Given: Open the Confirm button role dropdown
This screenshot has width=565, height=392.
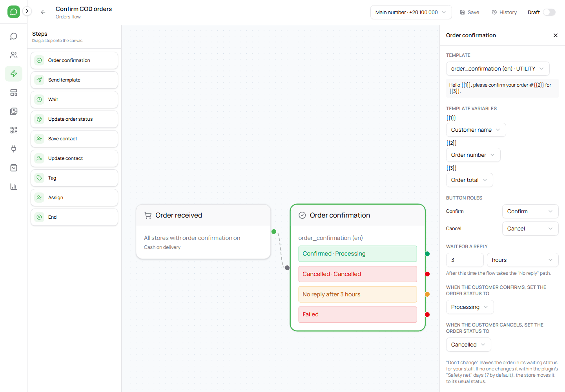Looking at the screenshot, I should [x=530, y=211].
